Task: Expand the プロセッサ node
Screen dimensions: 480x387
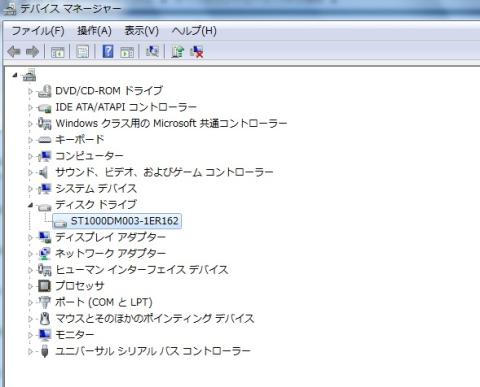Action: 30,286
